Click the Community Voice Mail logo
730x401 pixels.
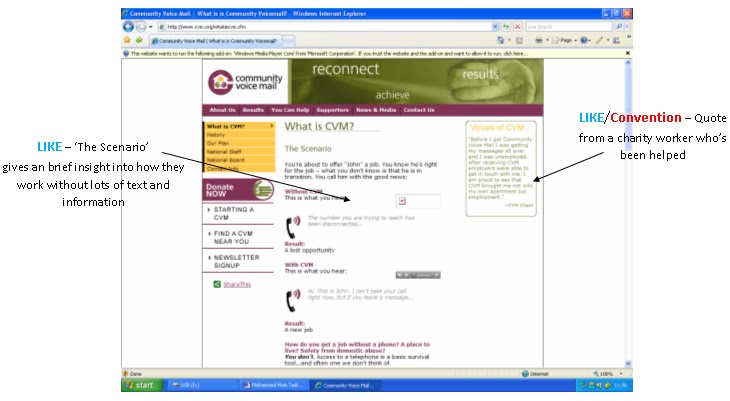(x=245, y=82)
